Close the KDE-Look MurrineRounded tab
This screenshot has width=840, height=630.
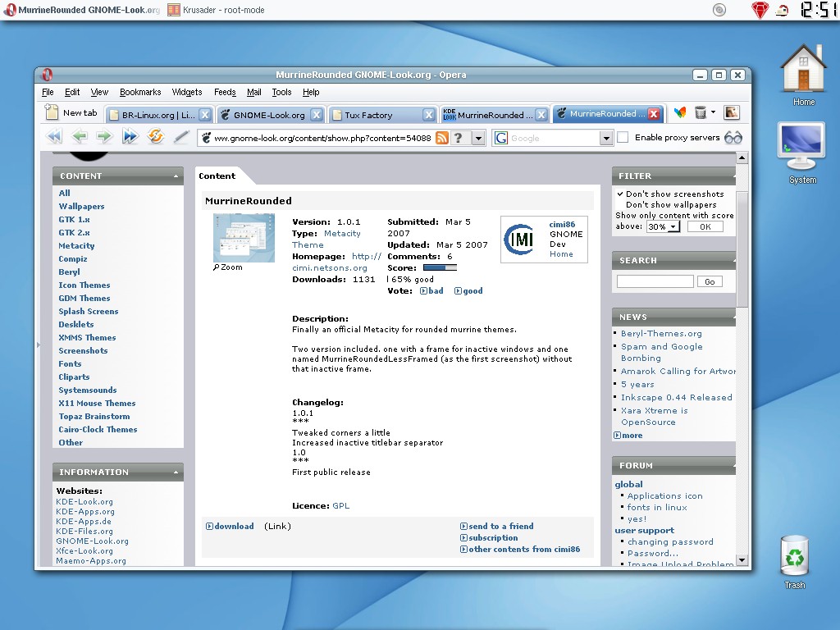pyautogui.click(x=541, y=115)
